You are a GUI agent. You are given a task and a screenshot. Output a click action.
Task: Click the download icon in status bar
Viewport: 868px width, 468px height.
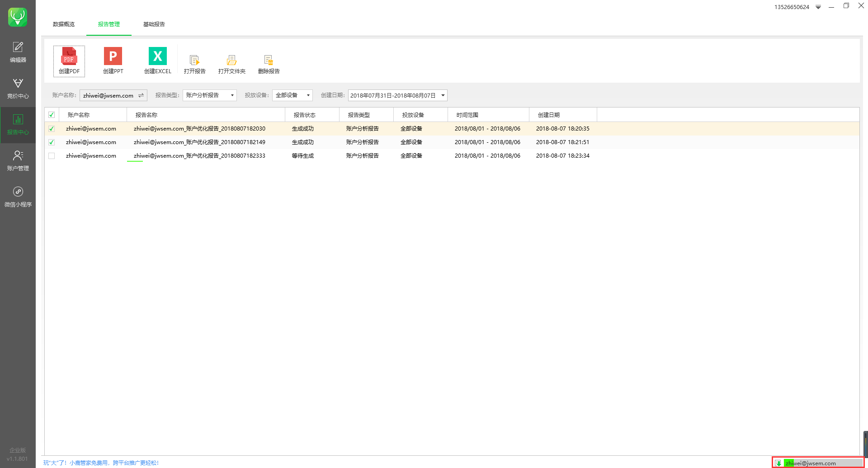pos(778,463)
